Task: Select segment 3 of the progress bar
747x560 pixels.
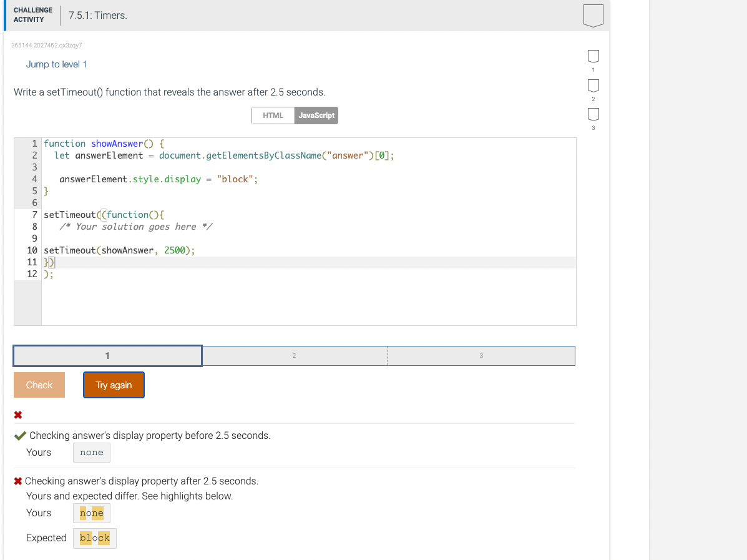Action: (481, 355)
